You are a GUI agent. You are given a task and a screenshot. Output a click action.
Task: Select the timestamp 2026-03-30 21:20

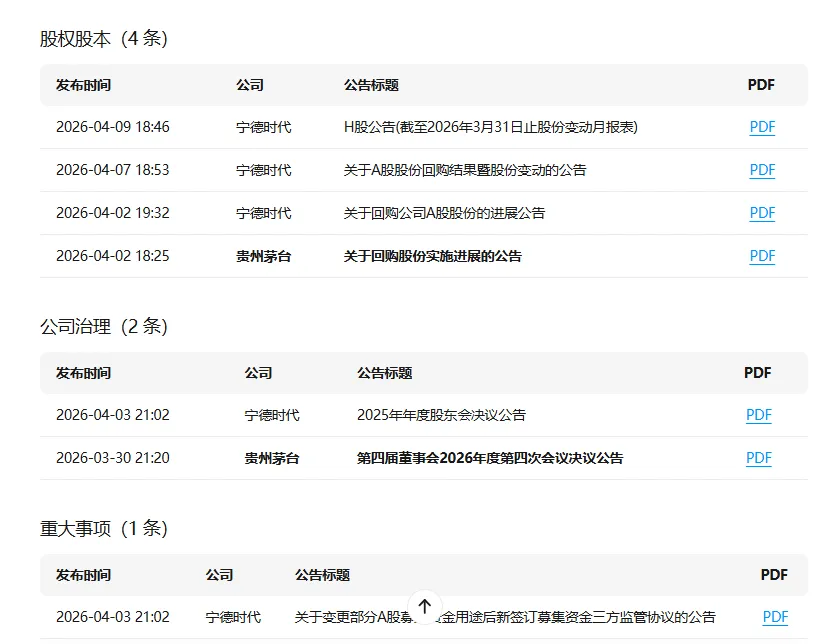click(113, 458)
